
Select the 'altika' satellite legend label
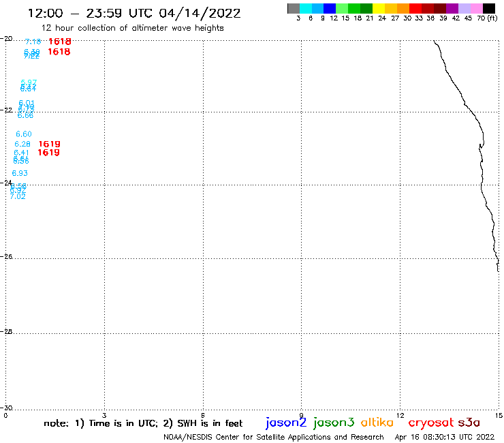(377, 422)
